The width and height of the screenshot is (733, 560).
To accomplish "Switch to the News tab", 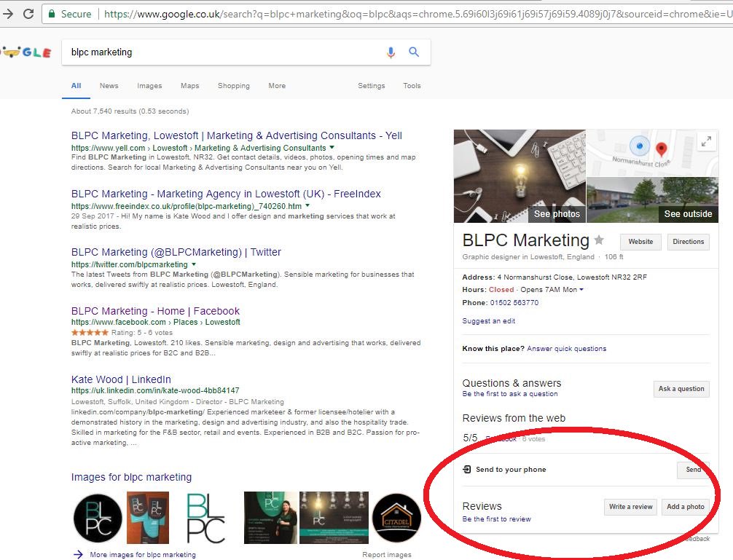I will point(109,86).
